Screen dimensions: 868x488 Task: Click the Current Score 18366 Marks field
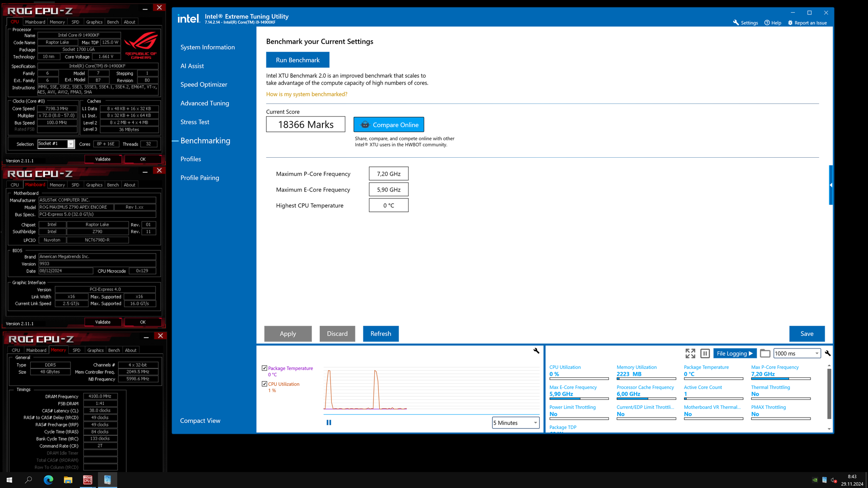click(306, 124)
